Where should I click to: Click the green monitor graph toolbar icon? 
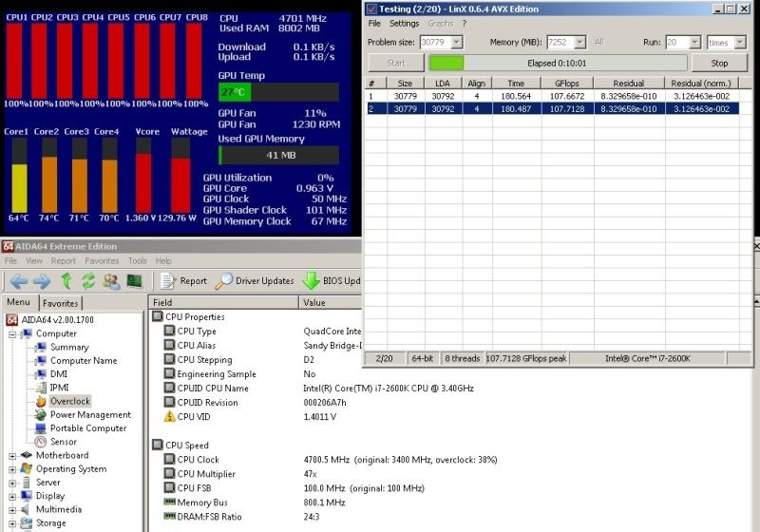pyautogui.click(x=134, y=281)
